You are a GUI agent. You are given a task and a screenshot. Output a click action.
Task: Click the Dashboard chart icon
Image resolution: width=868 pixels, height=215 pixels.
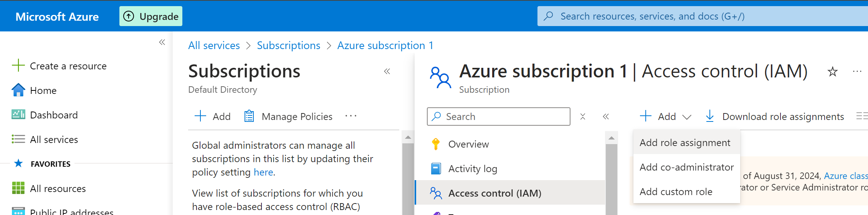click(x=18, y=115)
